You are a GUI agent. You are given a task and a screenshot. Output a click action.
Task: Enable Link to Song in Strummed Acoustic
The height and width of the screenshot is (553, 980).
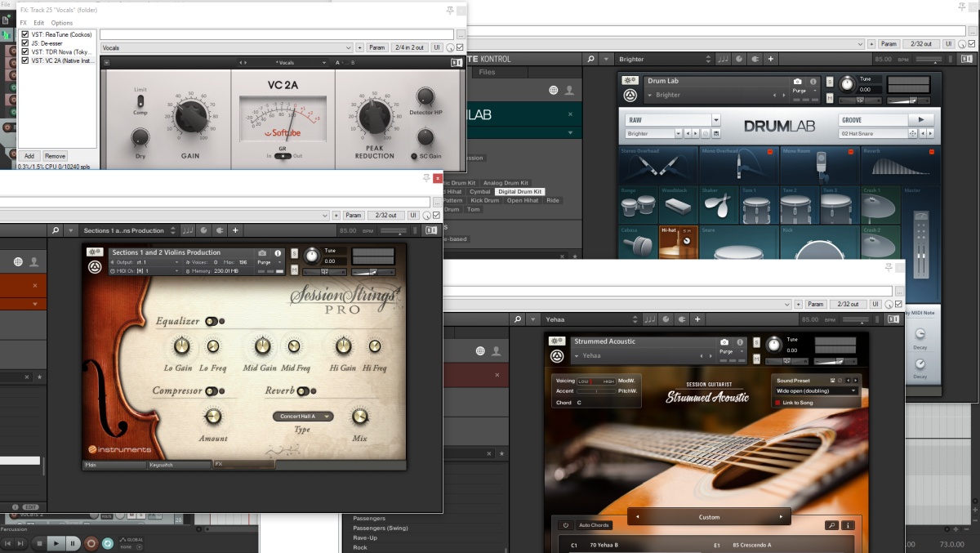pyautogui.click(x=778, y=403)
